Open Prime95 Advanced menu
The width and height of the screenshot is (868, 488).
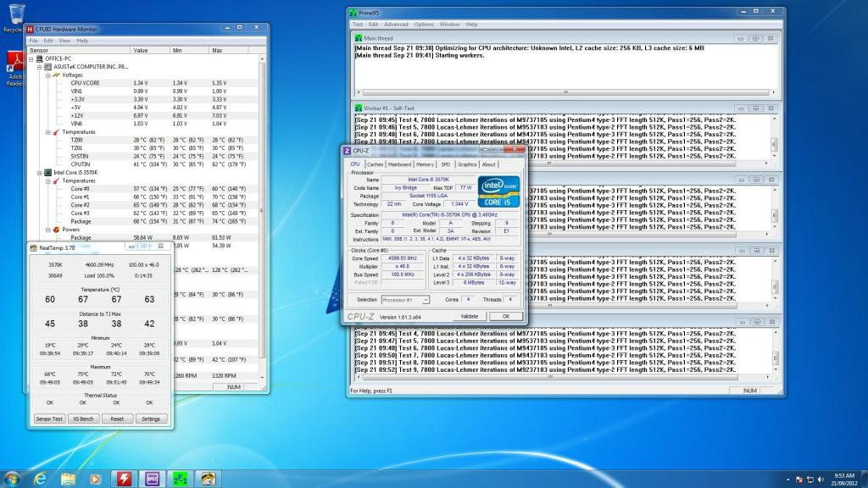coord(396,25)
